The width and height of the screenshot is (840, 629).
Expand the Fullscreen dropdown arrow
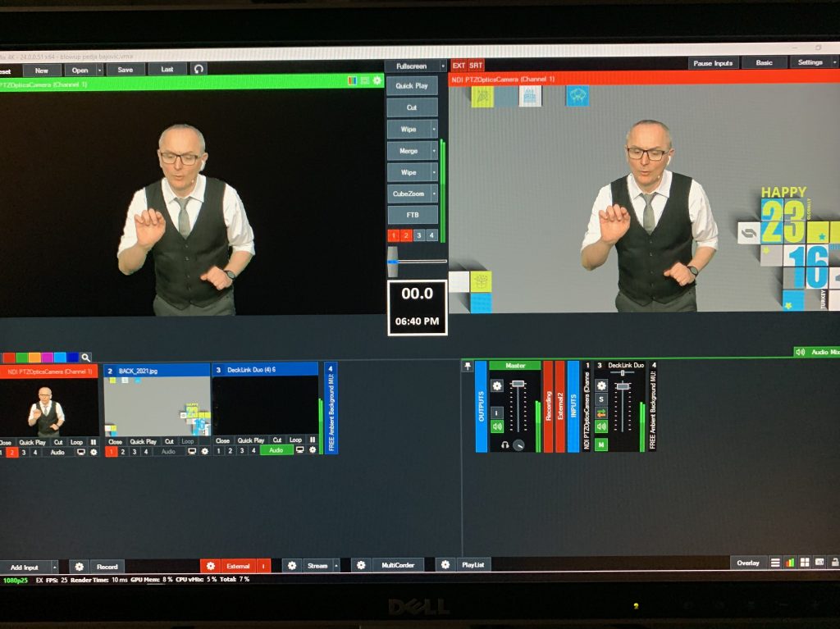coord(443,66)
